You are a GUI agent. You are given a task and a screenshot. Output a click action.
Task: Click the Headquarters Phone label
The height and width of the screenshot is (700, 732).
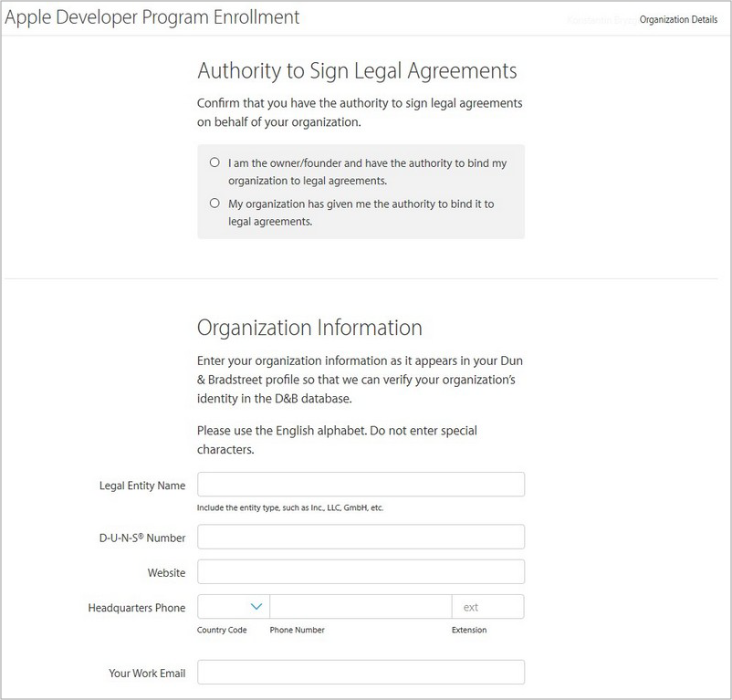tap(136, 608)
